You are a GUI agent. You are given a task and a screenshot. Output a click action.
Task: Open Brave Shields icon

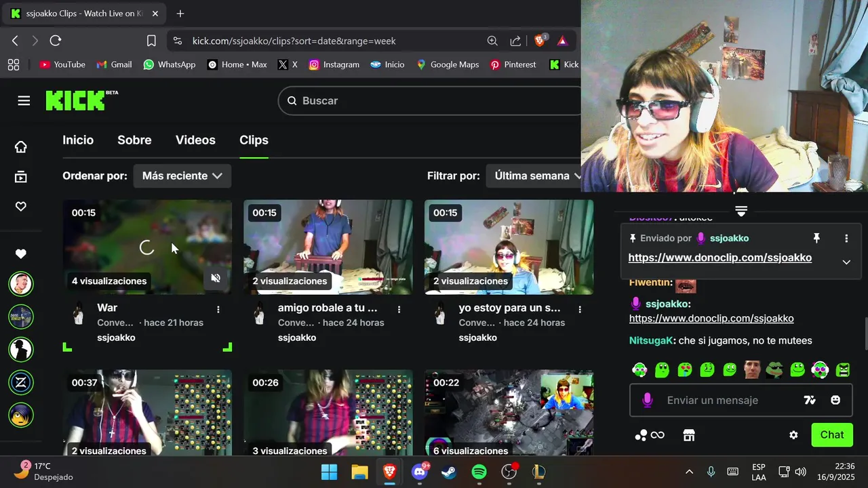[540, 41]
